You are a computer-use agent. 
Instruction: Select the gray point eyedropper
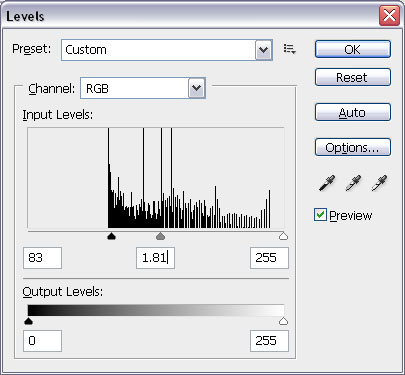(x=353, y=183)
